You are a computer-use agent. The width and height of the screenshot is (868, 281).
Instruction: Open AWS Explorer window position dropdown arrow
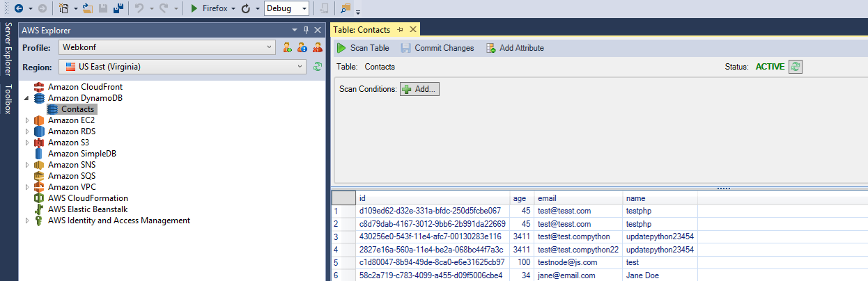[x=295, y=30]
